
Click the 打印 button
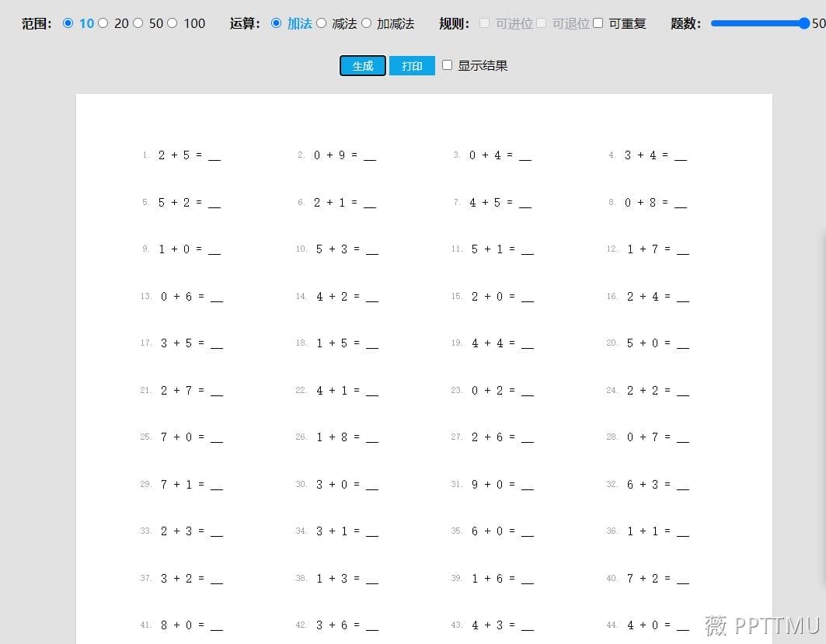412,66
